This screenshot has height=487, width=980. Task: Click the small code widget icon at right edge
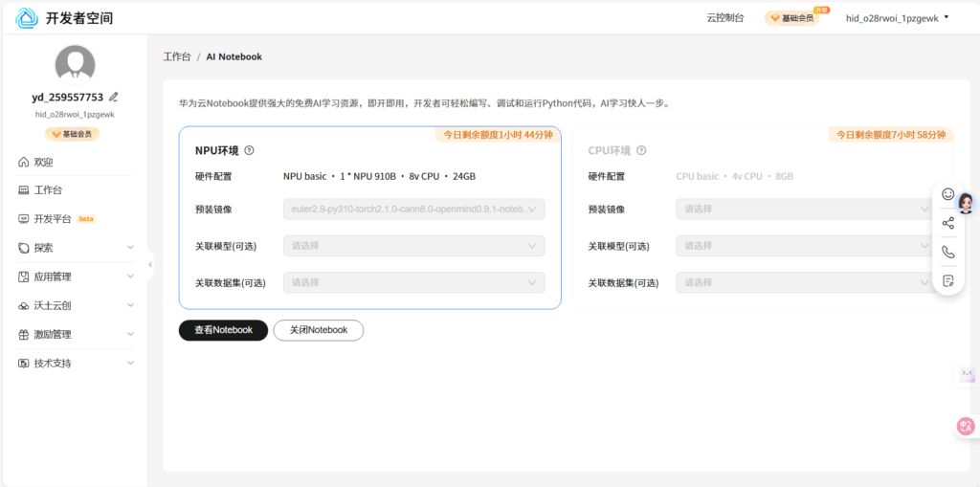(968, 374)
